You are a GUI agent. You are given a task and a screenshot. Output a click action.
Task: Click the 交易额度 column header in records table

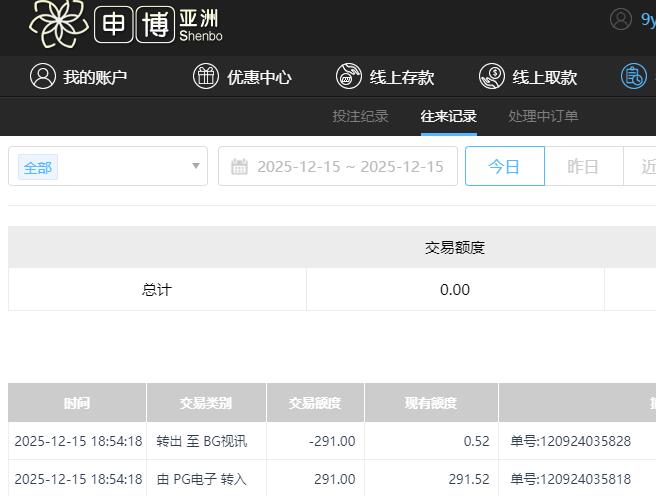point(315,403)
